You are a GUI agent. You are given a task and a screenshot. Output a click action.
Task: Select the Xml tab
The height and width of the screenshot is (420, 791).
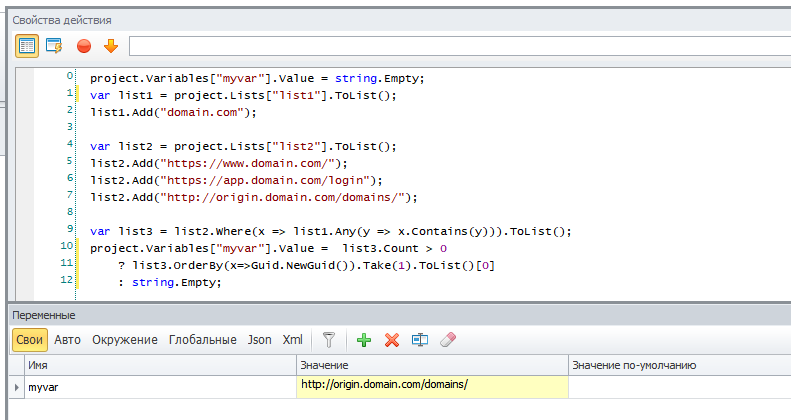coord(293,340)
